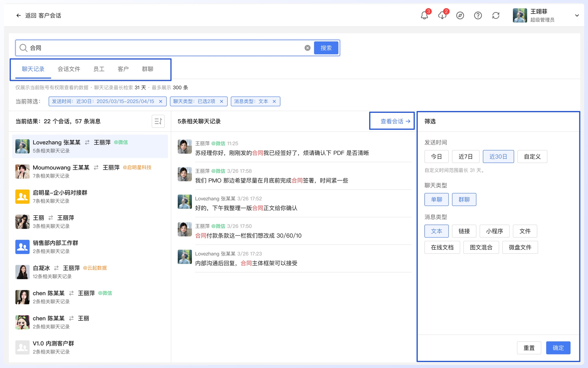Click the back arrow to 客户会话
Viewport: 588px width, 368px height.
(x=19, y=16)
